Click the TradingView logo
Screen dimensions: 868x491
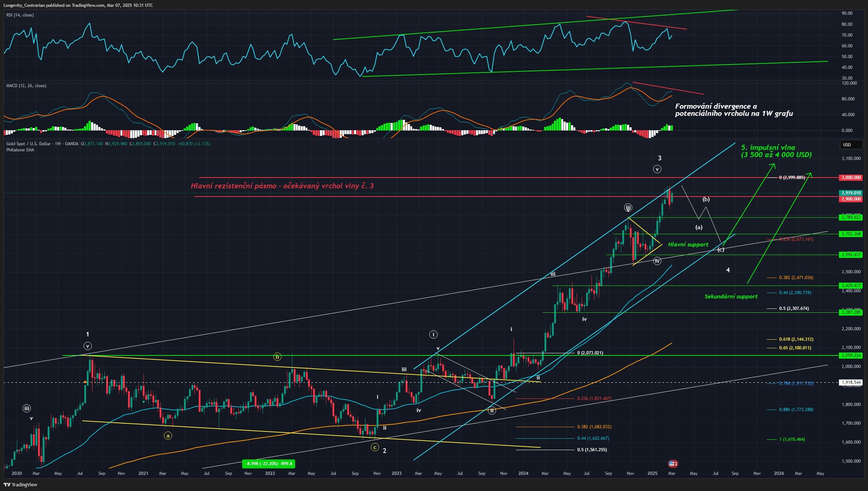click(x=20, y=485)
